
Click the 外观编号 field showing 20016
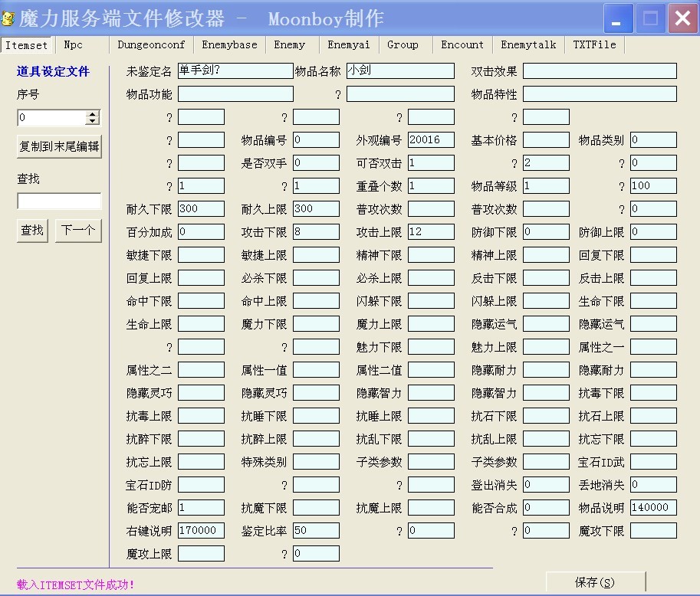click(431, 140)
